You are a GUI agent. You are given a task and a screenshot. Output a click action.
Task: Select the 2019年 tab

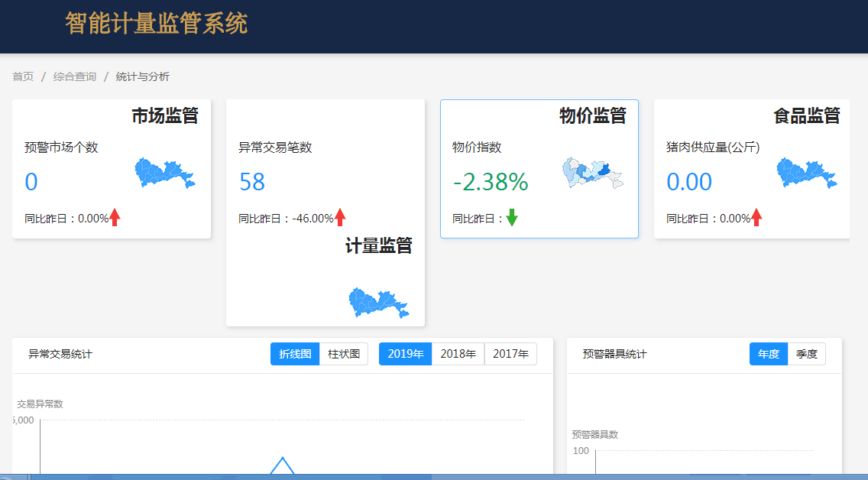tap(405, 353)
